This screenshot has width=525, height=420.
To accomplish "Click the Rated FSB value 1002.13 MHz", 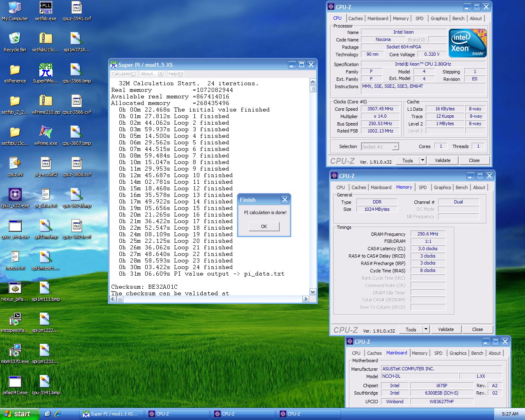I will [x=380, y=131].
